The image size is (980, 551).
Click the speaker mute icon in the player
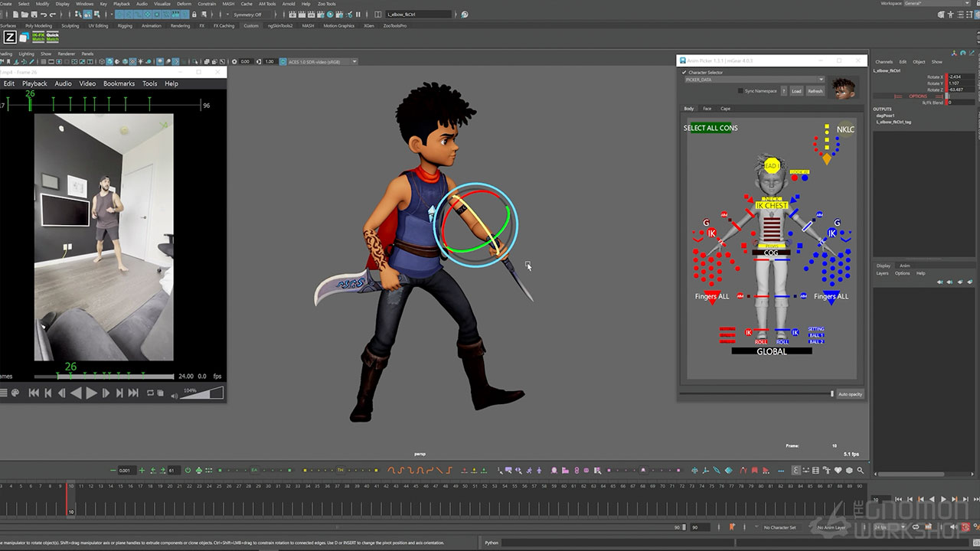point(175,394)
